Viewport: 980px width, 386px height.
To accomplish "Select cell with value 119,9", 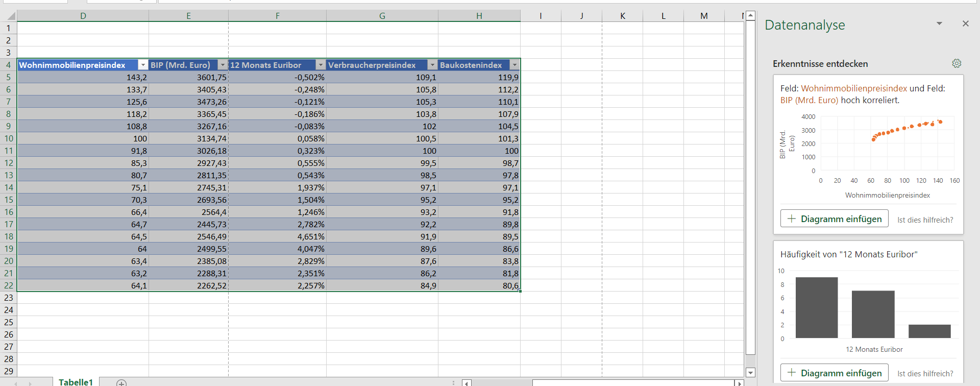I will tap(479, 77).
